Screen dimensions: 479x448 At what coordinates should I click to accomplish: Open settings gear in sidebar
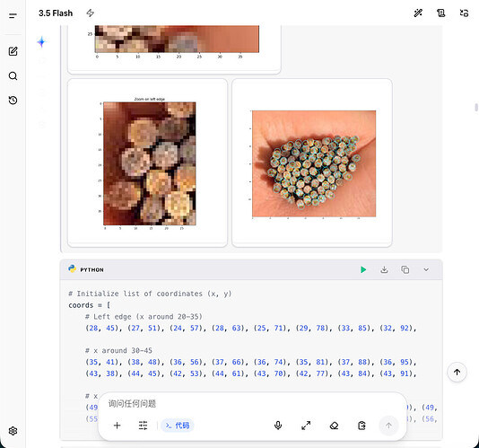(13, 431)
